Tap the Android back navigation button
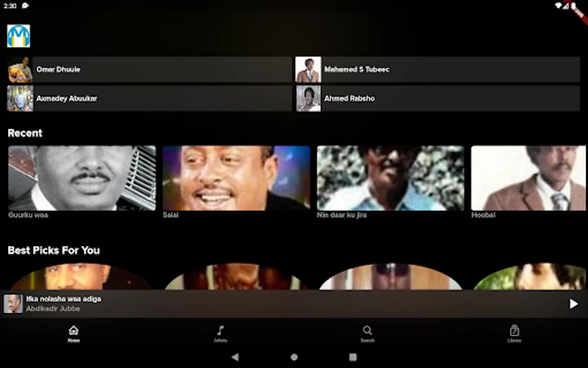 click(x=235, y=357)
